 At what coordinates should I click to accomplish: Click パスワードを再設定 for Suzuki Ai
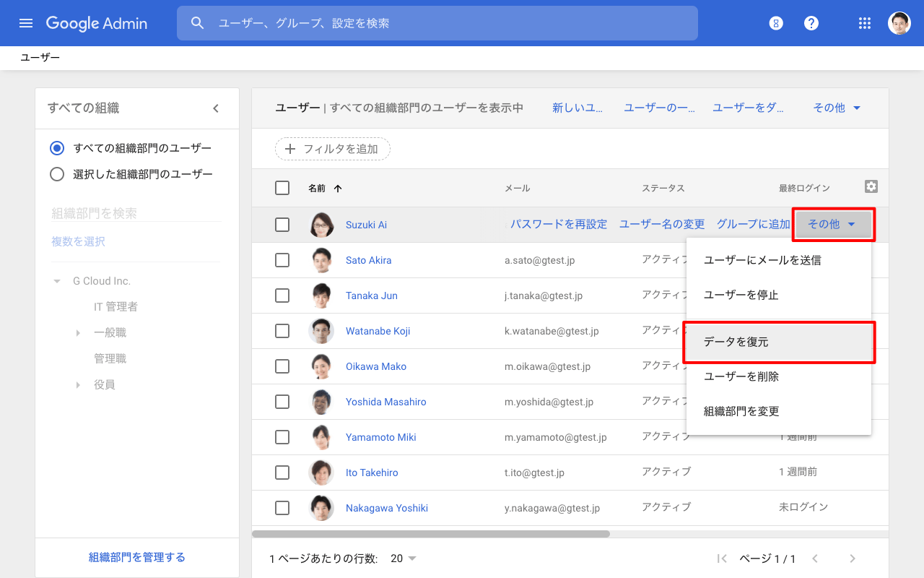tap(559, 224)
